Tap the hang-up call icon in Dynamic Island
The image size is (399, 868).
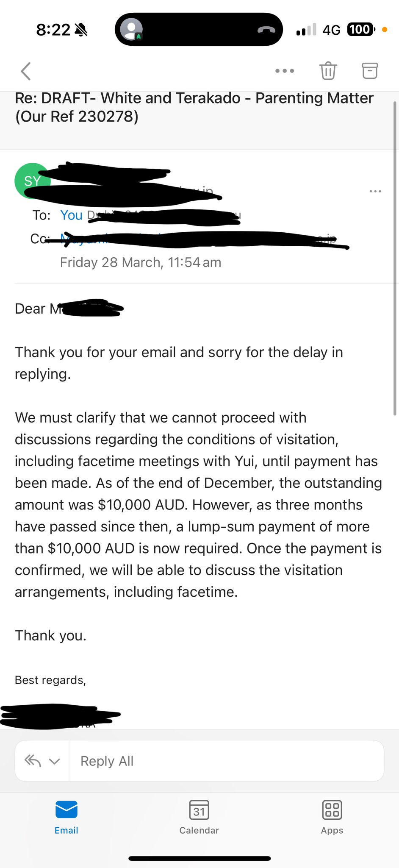(266, 30)
